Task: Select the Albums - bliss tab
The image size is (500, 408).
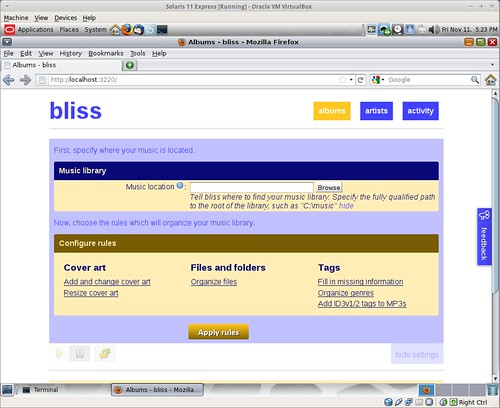Action: [x=62, y=65]
